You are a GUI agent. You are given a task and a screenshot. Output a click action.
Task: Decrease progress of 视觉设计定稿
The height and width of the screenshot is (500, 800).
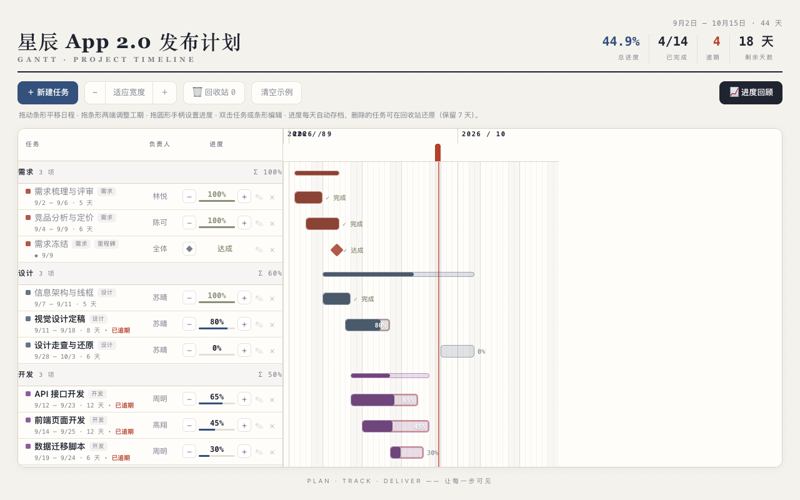(189, 324)
